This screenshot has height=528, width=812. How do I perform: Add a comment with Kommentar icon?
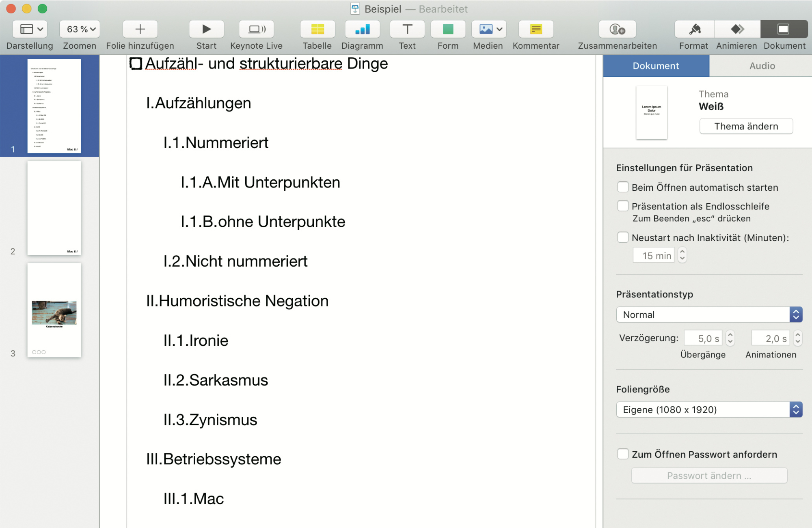tap(536, 29)
